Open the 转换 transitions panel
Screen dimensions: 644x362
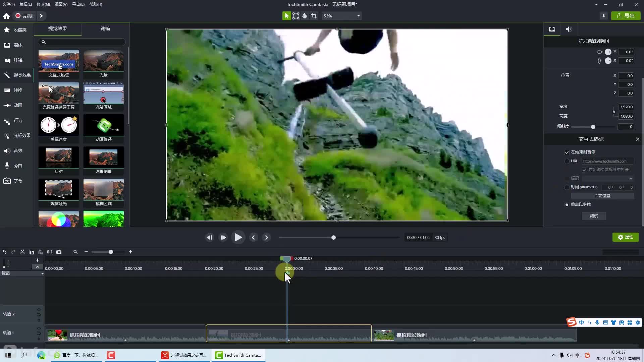16,90
